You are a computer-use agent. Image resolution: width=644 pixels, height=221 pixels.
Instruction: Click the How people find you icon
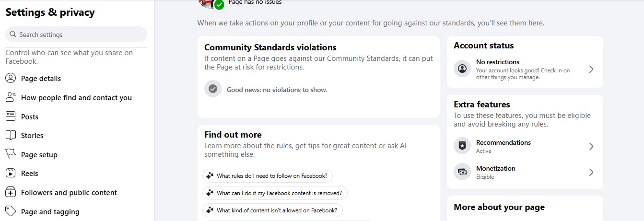pos(11,97)
